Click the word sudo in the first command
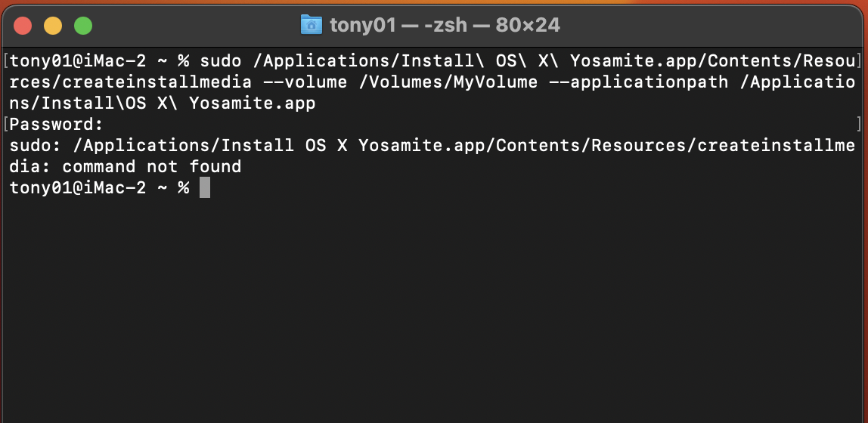 click(x=220, y=61)
